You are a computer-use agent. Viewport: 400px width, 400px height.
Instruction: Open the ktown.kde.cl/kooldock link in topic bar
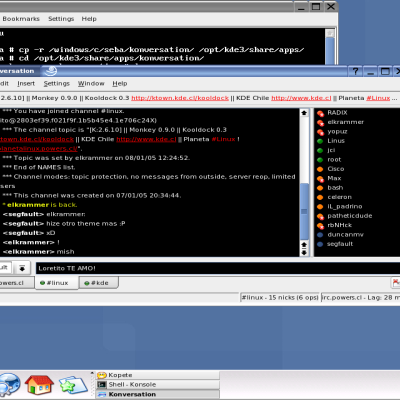pyautogui.click(x=180, y=98)
